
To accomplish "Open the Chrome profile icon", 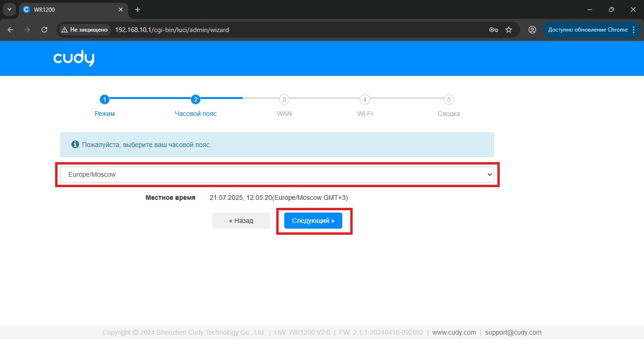I will pos(532,30).
